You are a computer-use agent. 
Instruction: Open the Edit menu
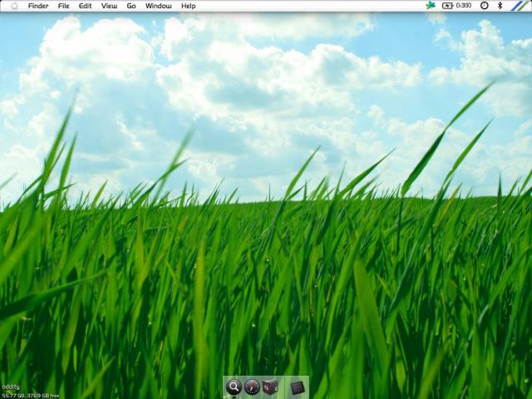pos(85,6)
